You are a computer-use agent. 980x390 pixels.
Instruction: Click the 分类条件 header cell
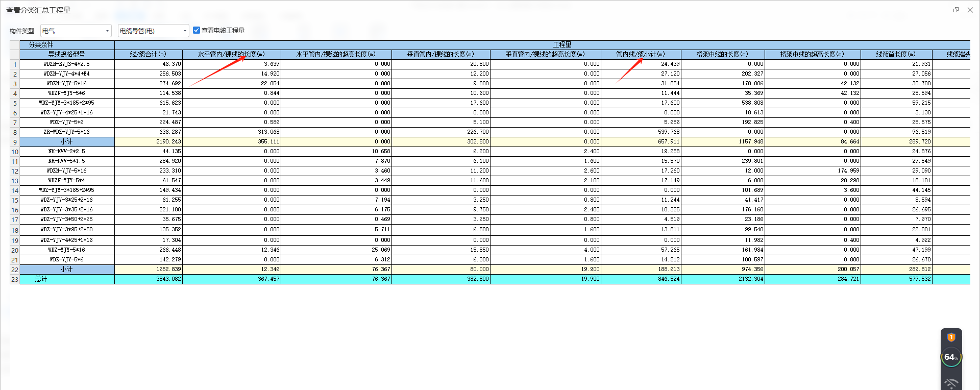pos(67,45)
